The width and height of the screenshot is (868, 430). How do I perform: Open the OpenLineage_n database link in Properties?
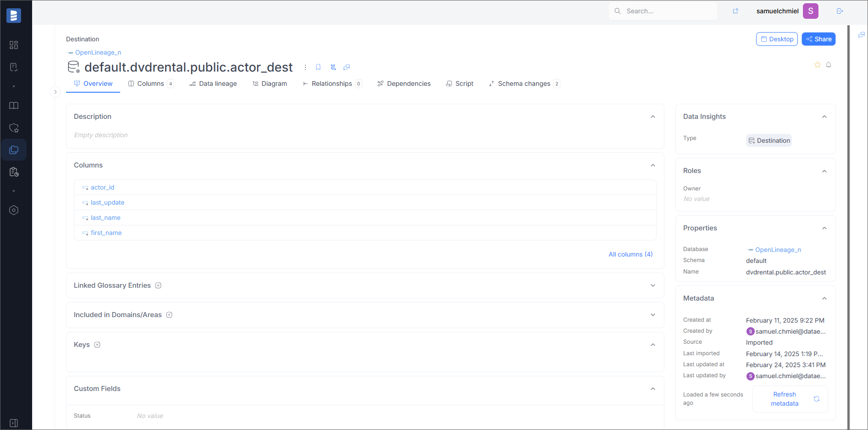point(778,250)
